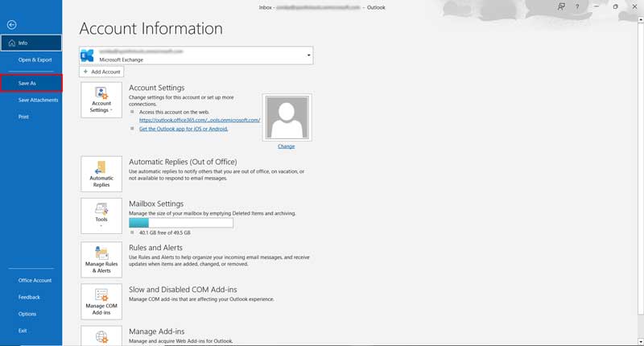Click the vertical scrollbar down arrow
Screen dimensions: 644x346
click(x=640, y=341)
